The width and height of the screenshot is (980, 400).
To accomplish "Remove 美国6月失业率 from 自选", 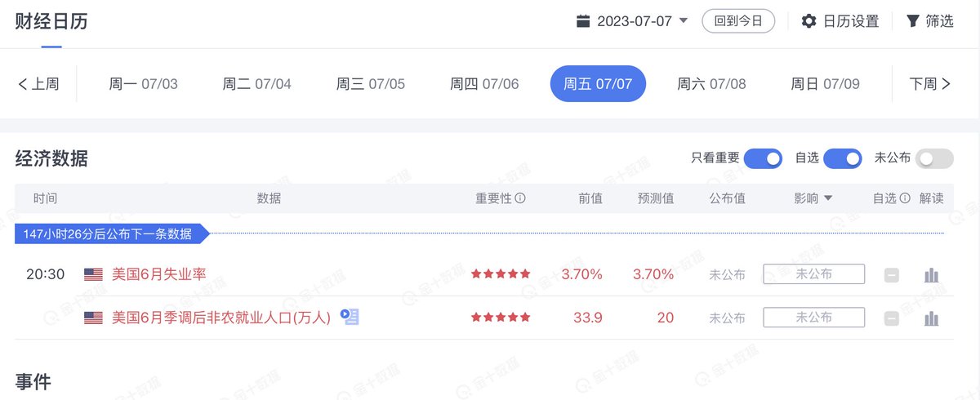I will [x=892, y=275].
